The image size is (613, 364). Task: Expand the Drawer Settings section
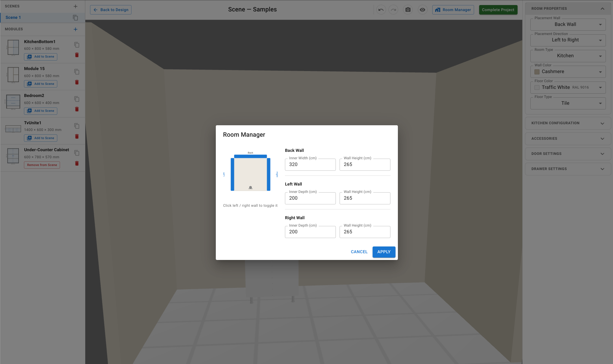[568, 169]
